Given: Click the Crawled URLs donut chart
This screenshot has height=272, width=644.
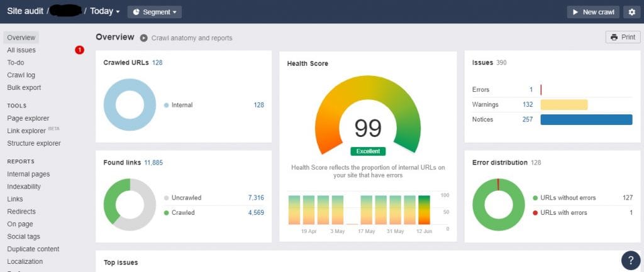Looking at the screenshot, I should pos(130,105).
